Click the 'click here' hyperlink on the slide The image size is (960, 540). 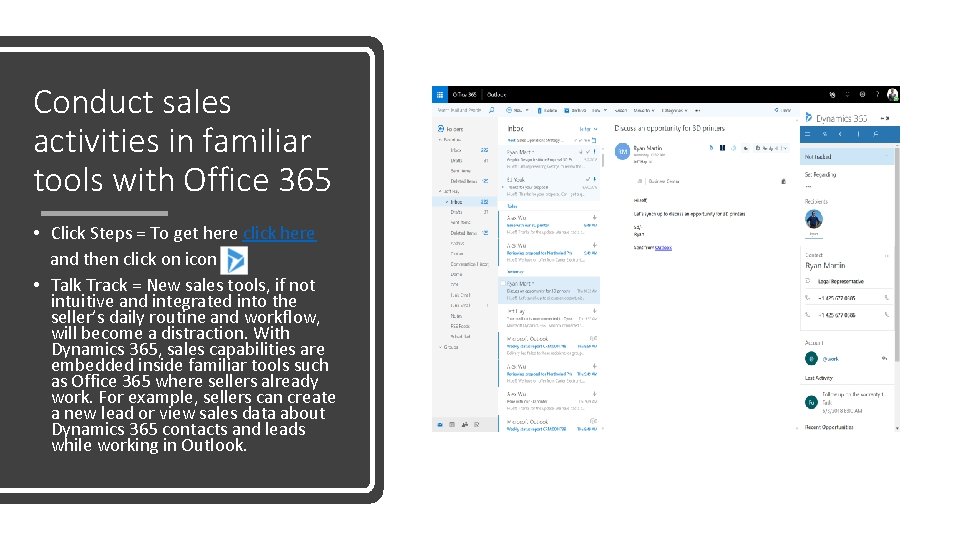tap(279, 233)
